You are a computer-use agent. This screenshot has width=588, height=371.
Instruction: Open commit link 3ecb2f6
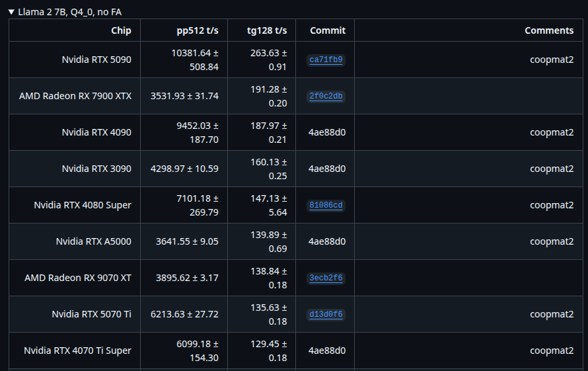tap(326, 278)
